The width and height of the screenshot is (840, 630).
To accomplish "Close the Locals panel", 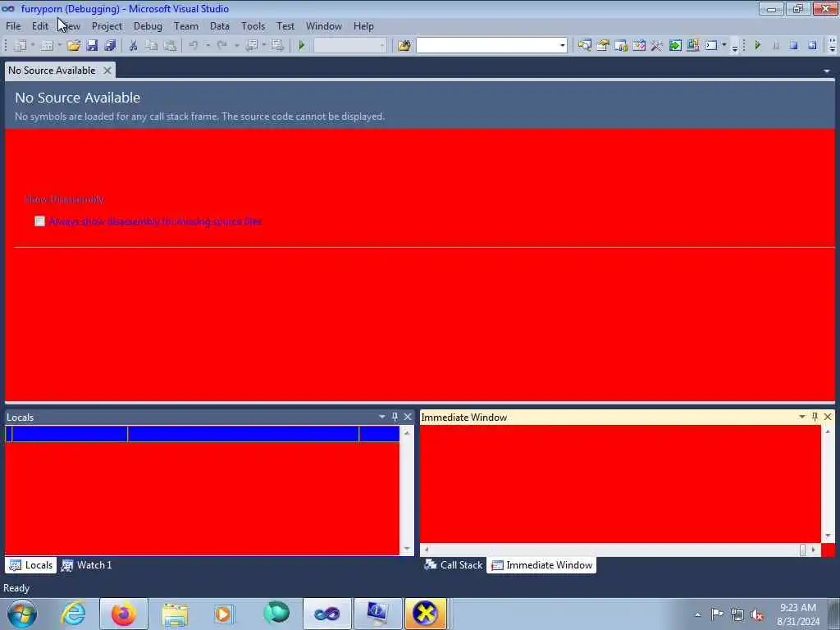I will 408,416.
